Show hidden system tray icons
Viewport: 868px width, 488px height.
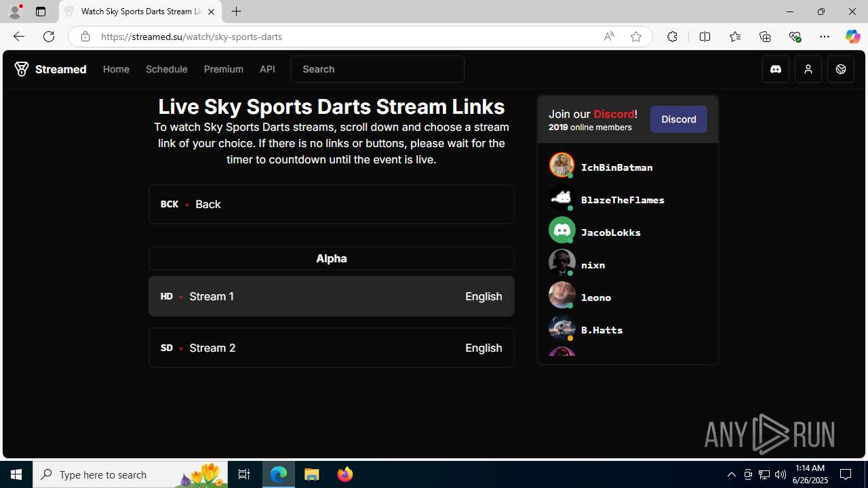point(731,474)
